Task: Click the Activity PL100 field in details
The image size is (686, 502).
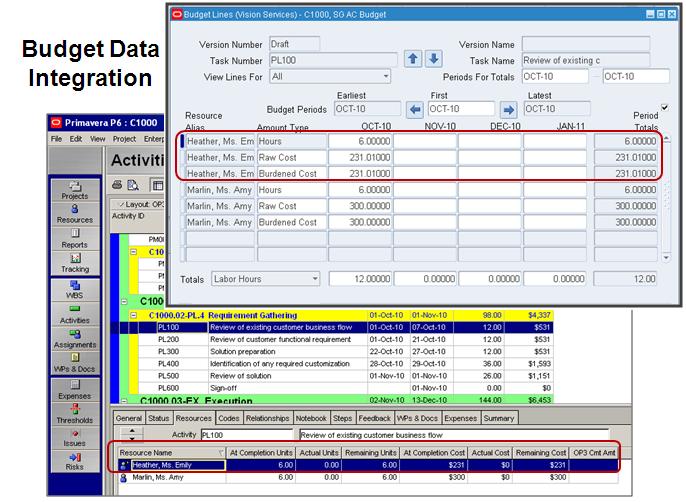Action: pos(247,435)
